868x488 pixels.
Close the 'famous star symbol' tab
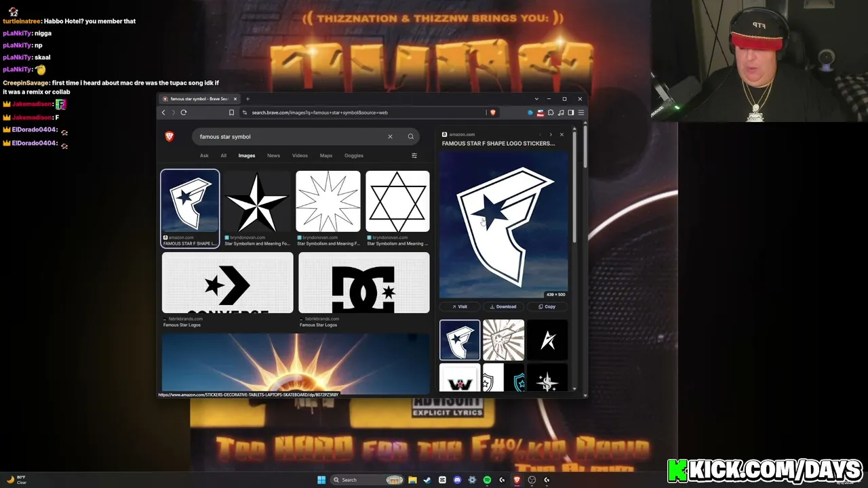pyautogui.click(x=235, y=99)
